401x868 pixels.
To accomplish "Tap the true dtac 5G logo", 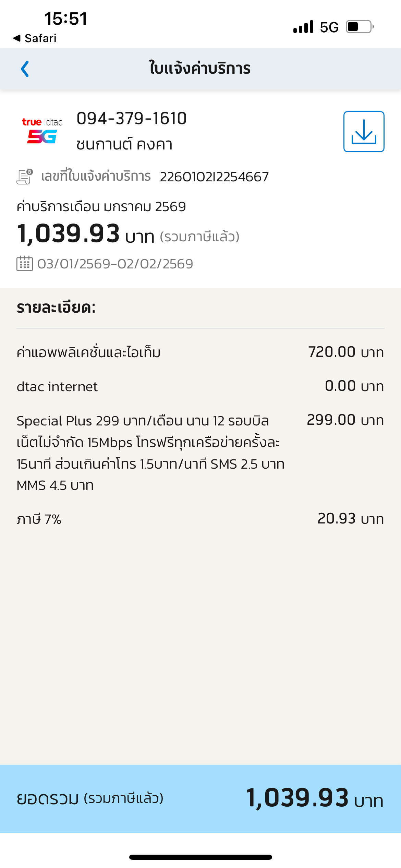I will coord(42,131).
